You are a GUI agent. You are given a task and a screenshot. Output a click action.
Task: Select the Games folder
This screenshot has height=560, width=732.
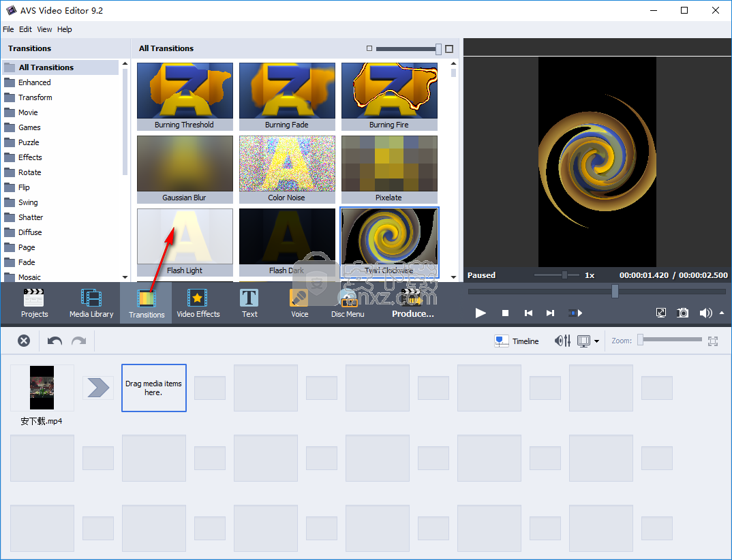(60, 127)
